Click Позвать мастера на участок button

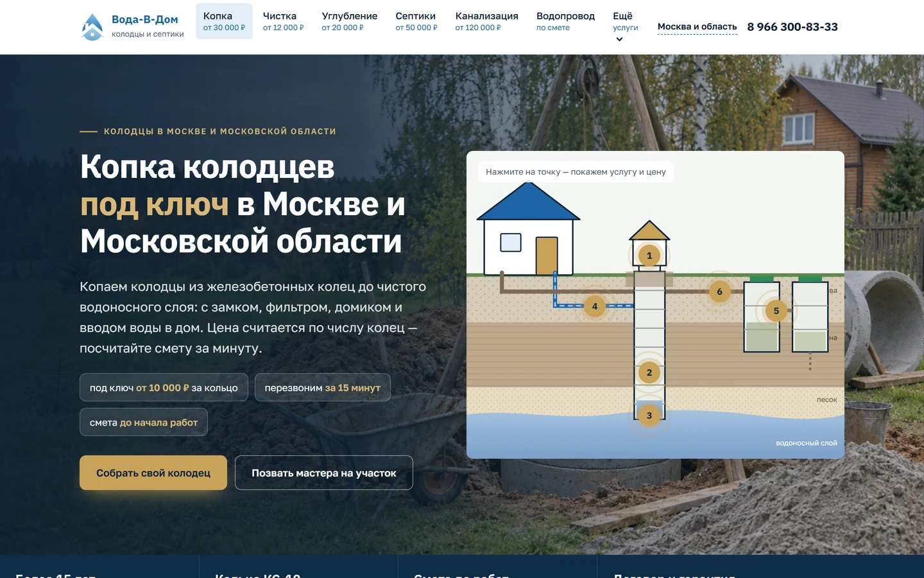pos(324,473)
